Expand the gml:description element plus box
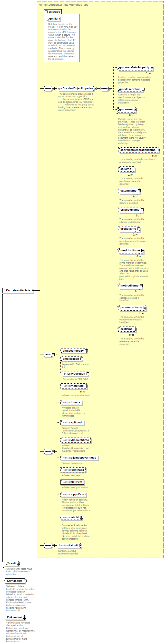166x644 pixels. pos(143,89)
